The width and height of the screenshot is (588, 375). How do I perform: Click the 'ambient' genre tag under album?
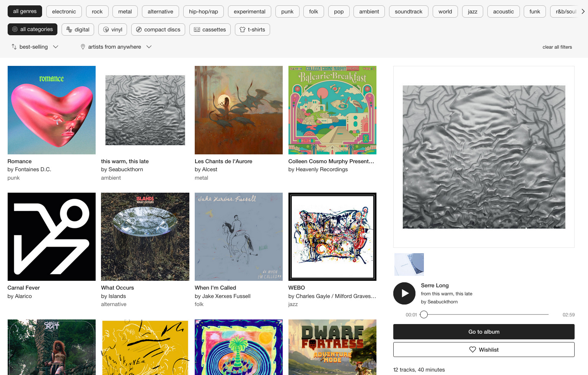[x=111, y=178]
